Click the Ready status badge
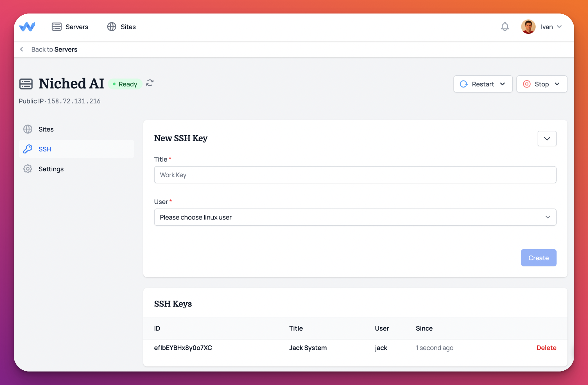 (x=125, y=84)
